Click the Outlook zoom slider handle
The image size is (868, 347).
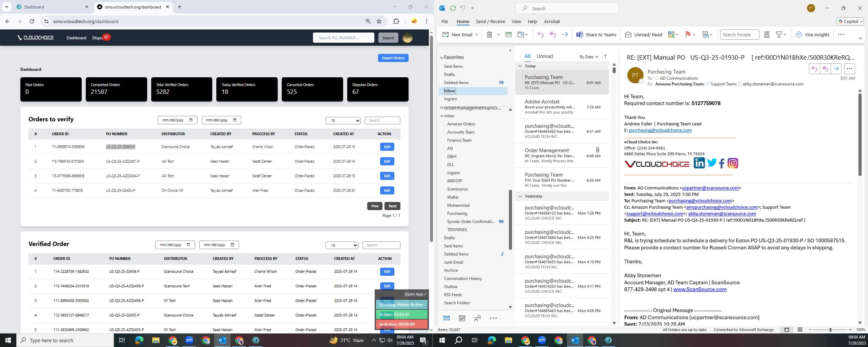(830, 330)
